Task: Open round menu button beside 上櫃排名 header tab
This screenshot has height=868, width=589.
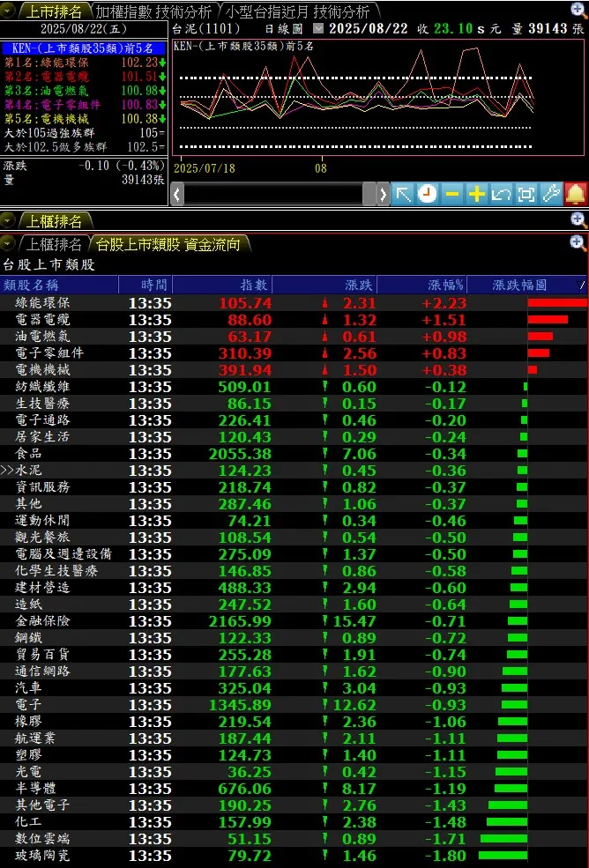Action: [8, 221]
